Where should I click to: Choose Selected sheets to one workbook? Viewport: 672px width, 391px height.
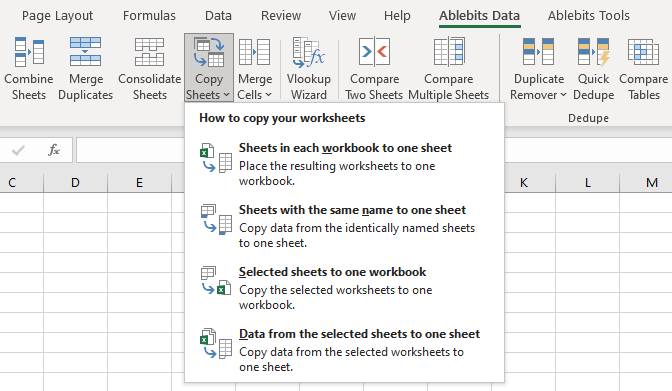coord(344,288)
